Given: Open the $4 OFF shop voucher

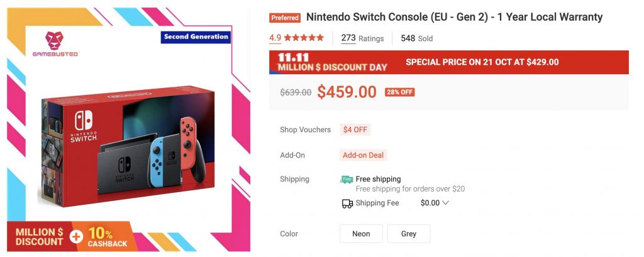Looking at the screenshot, I should click(355, 130).
